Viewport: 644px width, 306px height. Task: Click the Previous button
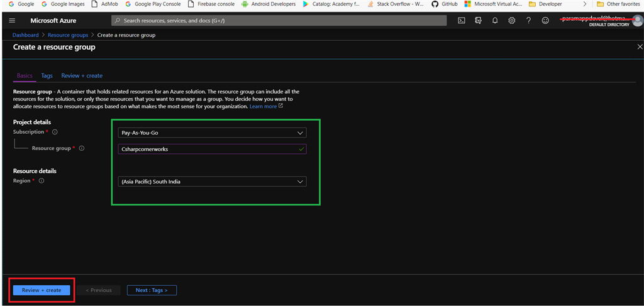point(99,290)
